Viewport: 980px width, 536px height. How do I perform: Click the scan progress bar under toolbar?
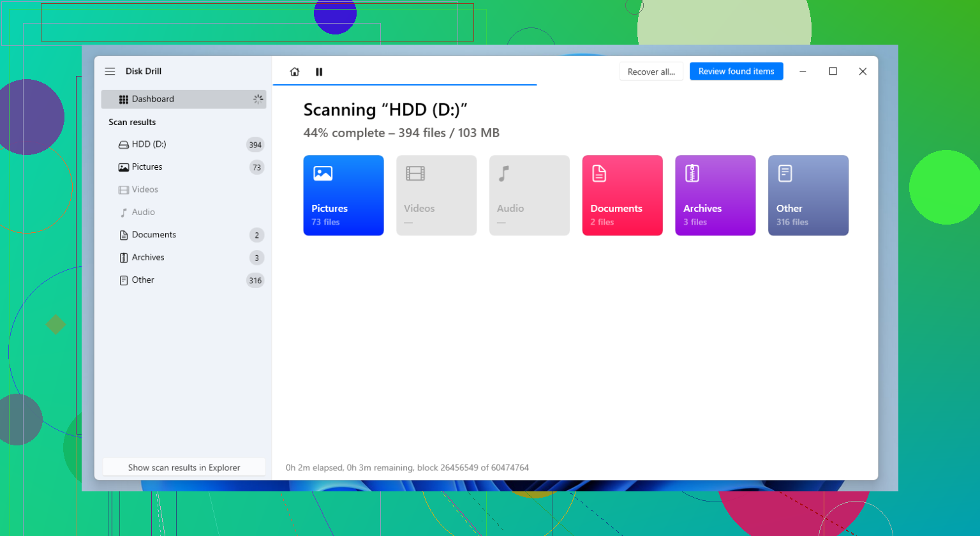click(x=405, y=84)
